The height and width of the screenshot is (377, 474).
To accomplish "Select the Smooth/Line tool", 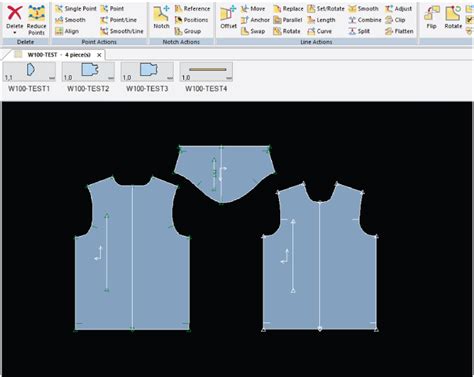I will [x=122, y=31].
